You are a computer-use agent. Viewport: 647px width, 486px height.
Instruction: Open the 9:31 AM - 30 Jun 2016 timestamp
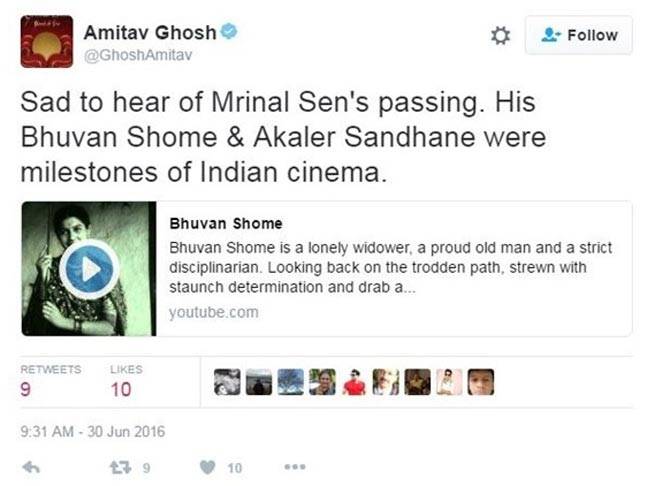pyautogui.click(x=93, y=432)
